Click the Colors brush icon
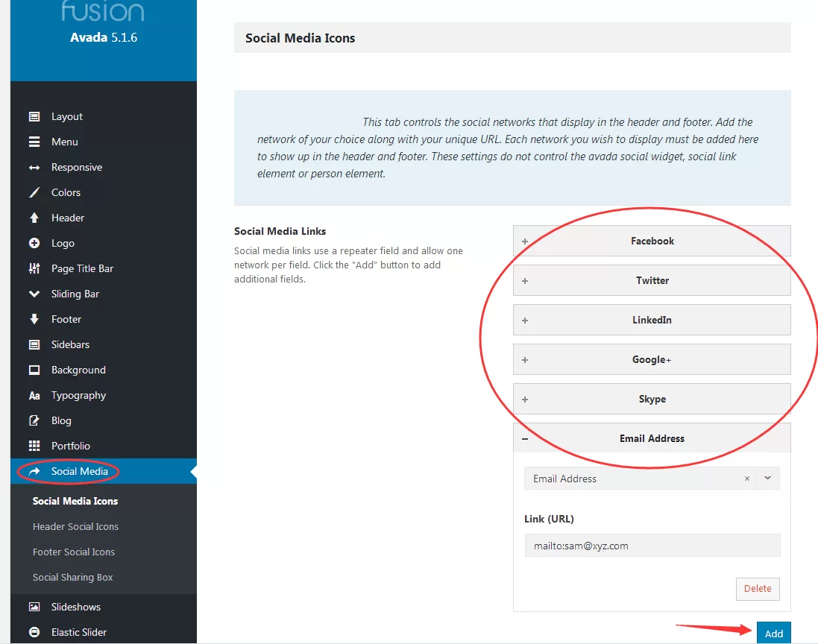The height and width of the screenshot is (644, 818). coord(34,192)
